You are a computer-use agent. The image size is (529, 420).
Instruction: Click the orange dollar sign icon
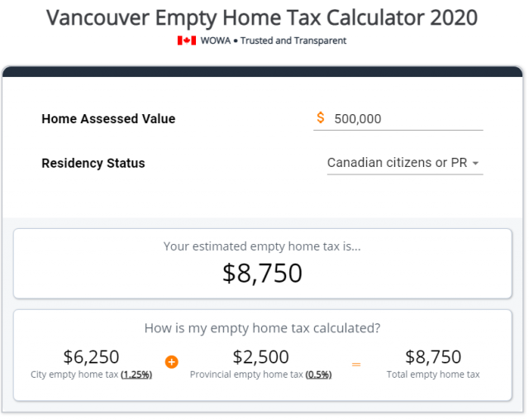[x=321, y=117]
